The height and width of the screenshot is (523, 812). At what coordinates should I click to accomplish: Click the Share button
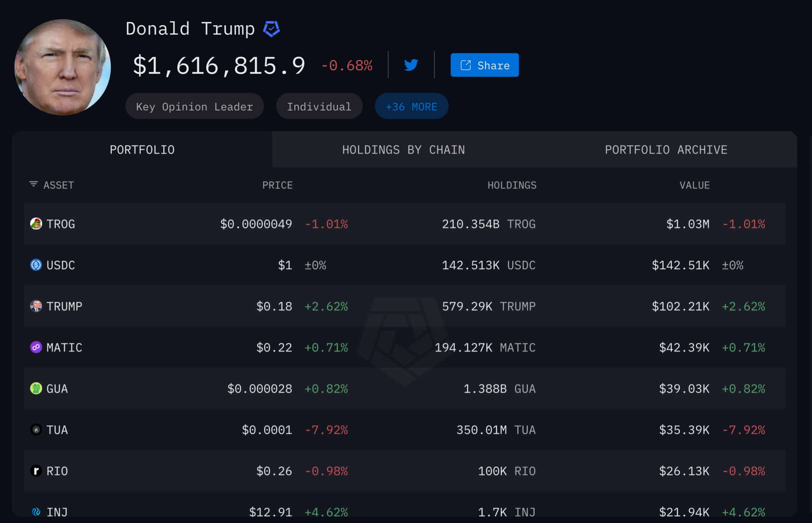484,65
